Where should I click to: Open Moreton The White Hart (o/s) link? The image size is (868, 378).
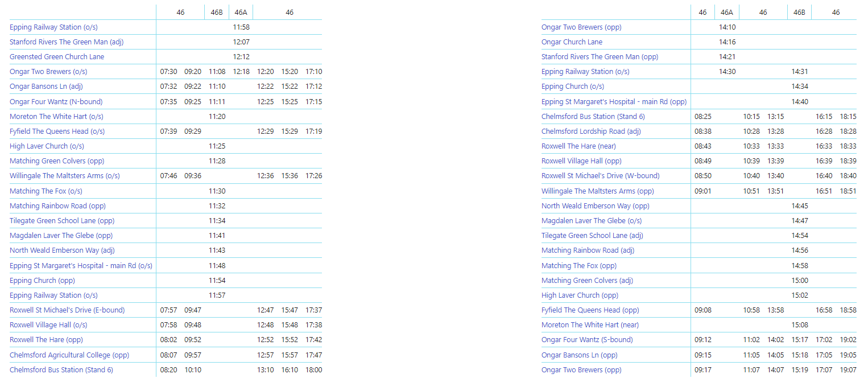(x=56, y=117)
